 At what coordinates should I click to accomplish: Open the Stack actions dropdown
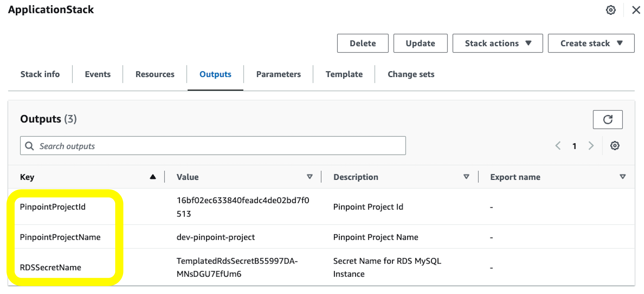[497, 43]
